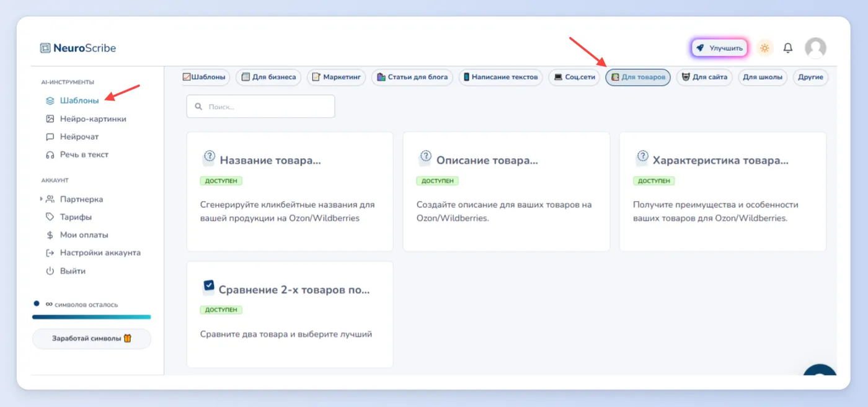Click Выйти to log out
Image resolution: width=868 pixels, height=407 pixels.
click(73, 271)
